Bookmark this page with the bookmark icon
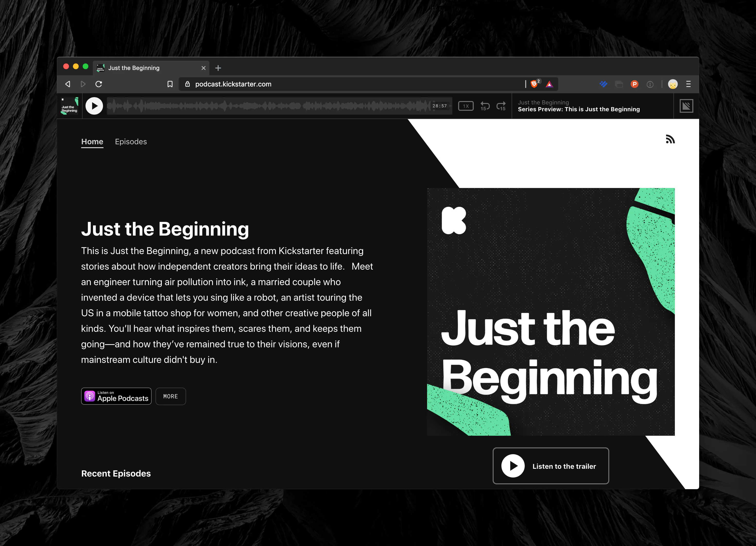Image resolution: width=756 pixels, height=546 pixels. coord(170,84)
